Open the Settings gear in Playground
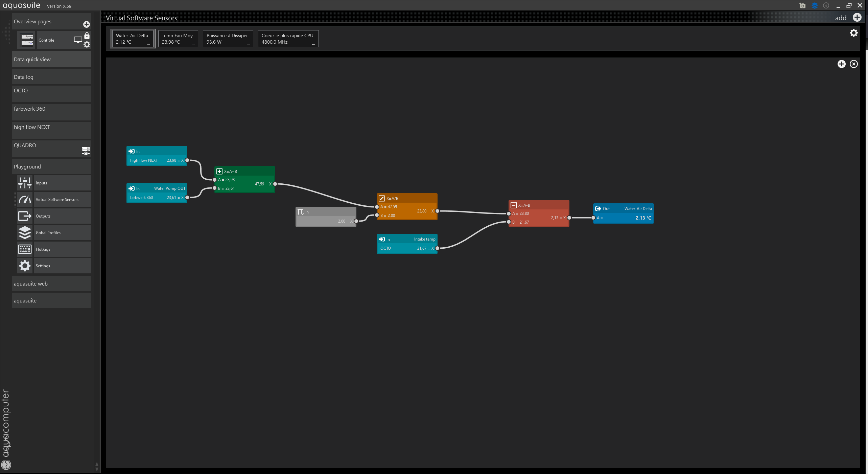 click(25, 266)
